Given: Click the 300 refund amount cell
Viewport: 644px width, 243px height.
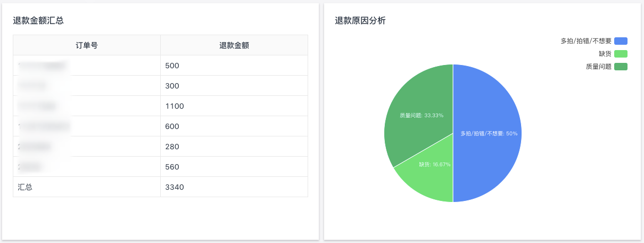Looking at the screenshot, I should pos(234,86).
